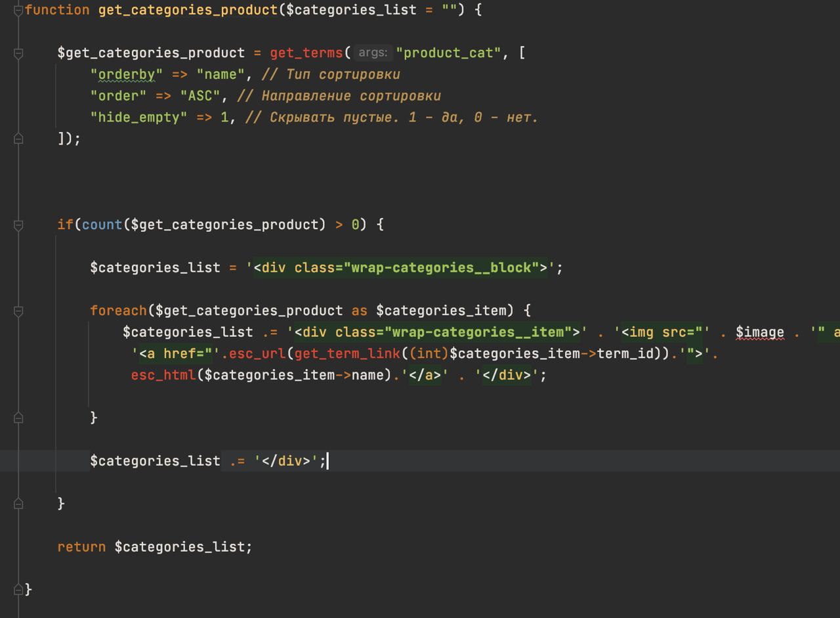The height and width of the screenshot is (618, 840).
Task: Click the function closing brace fold marker
Action: pos(18,589)
